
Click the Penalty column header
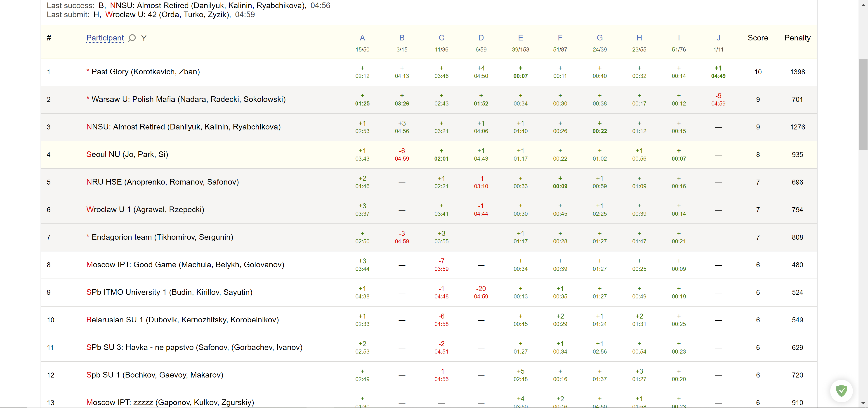point(797,38)
